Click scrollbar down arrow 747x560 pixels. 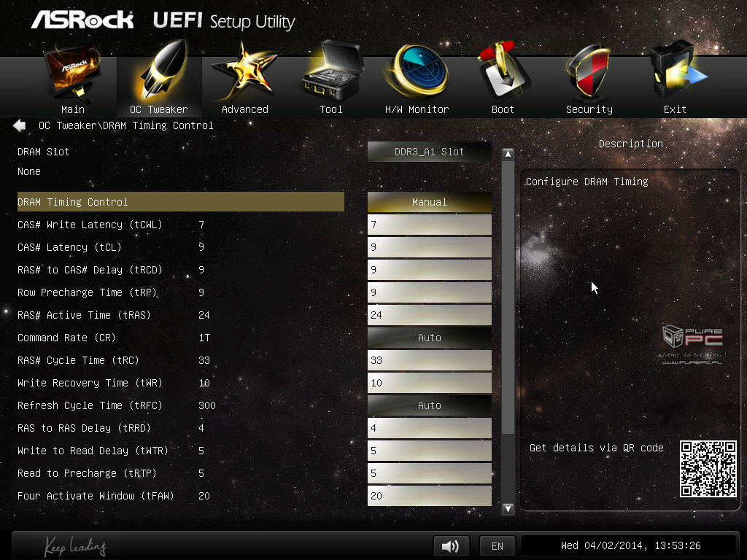pyautogui.click(x=508, y=508)
